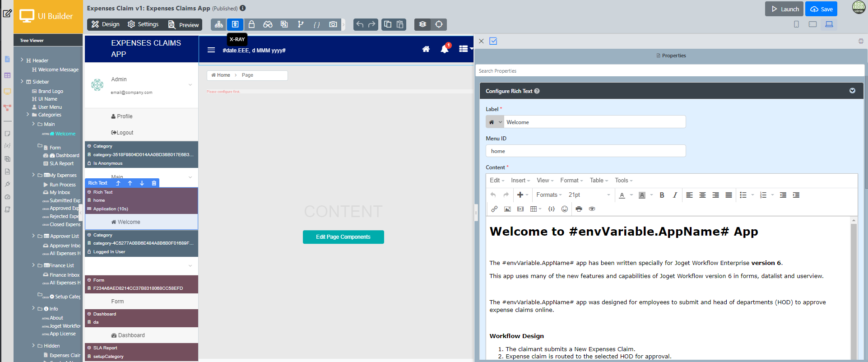Click the Edit Page Components button

click(343, 237)
